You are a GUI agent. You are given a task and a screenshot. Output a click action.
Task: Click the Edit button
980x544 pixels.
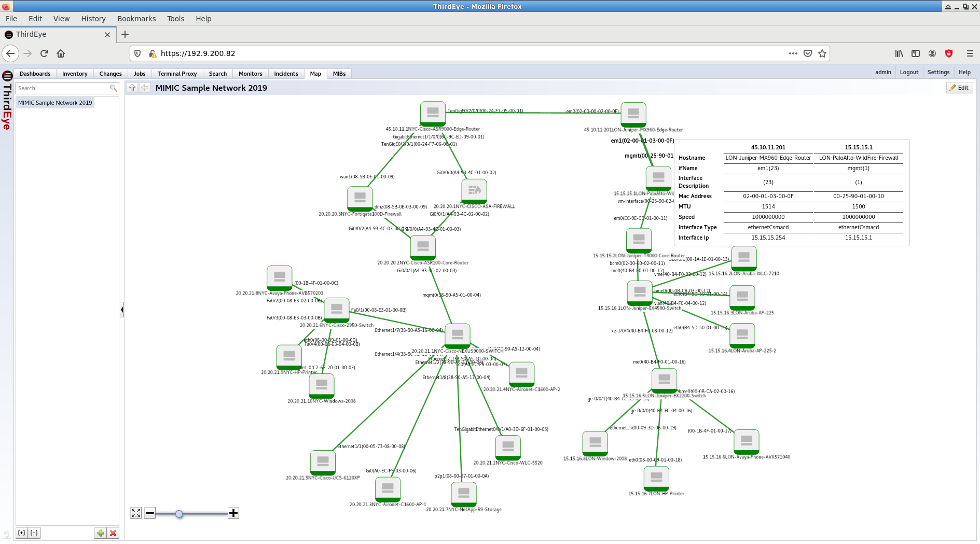959,88
